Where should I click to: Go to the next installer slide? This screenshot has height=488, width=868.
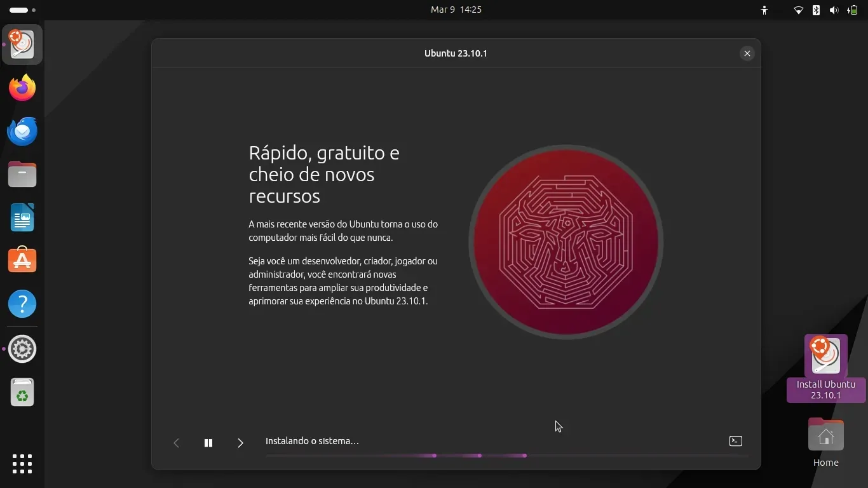(240, 443)
